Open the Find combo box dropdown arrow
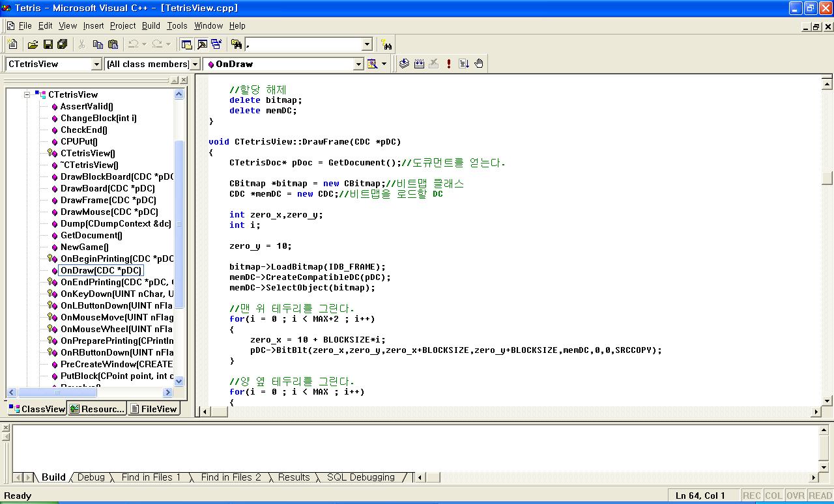The width and height of the screenshot is (834, 504). tap(367, 44)
